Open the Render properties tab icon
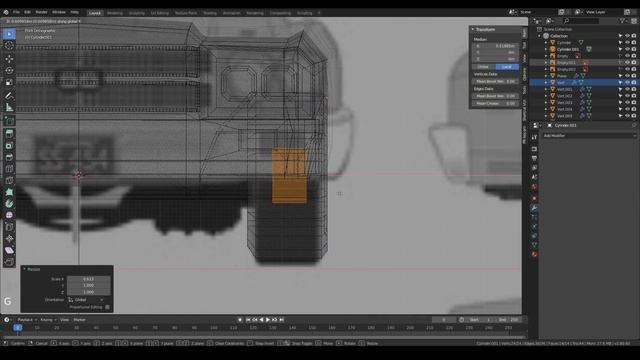Image resolution: width=640 pixels, height=360 pixels. (534, 149)
